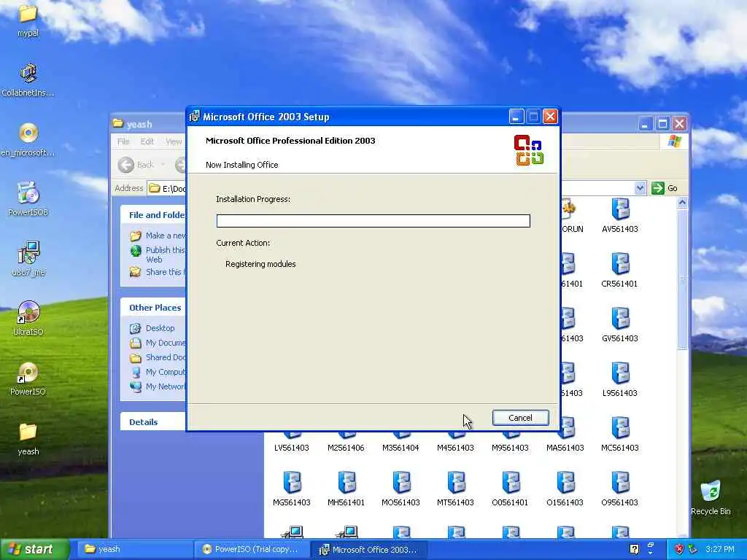Open My Computer in Other Places

coord(158,372)
